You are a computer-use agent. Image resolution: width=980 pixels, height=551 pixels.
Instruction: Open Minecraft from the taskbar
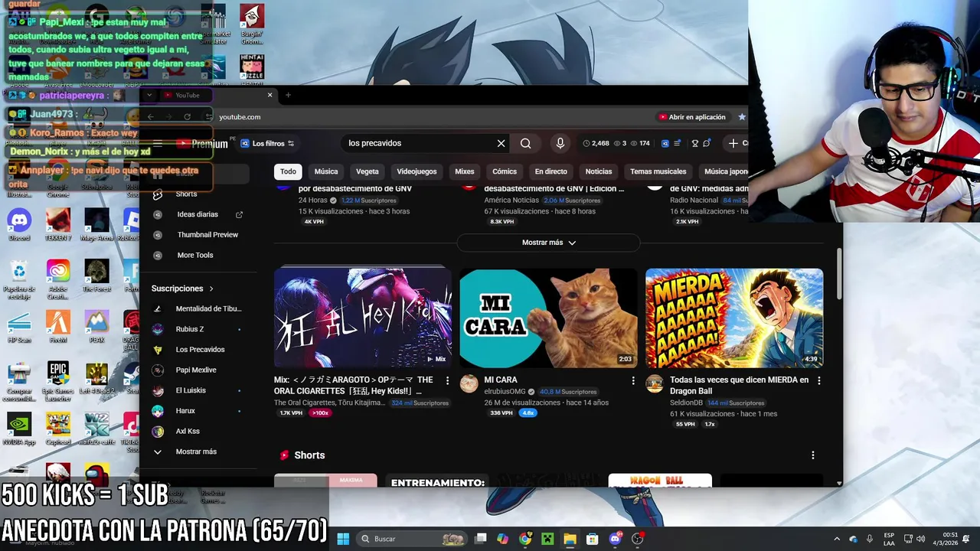click(547, 539)
